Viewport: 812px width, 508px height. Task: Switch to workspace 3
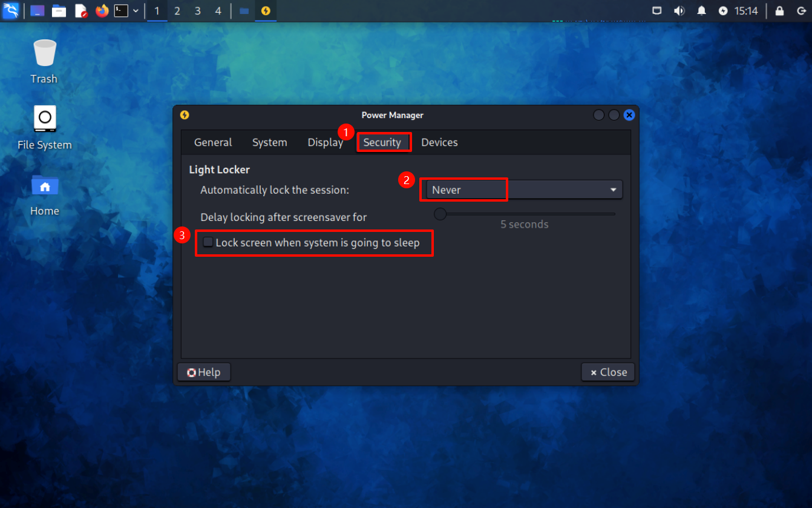[x=198, y=11]
